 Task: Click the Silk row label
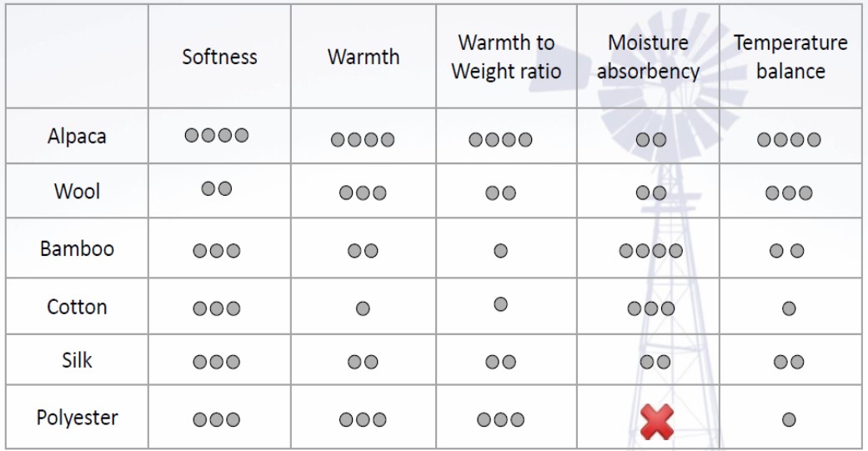click(x=77, y=360)
